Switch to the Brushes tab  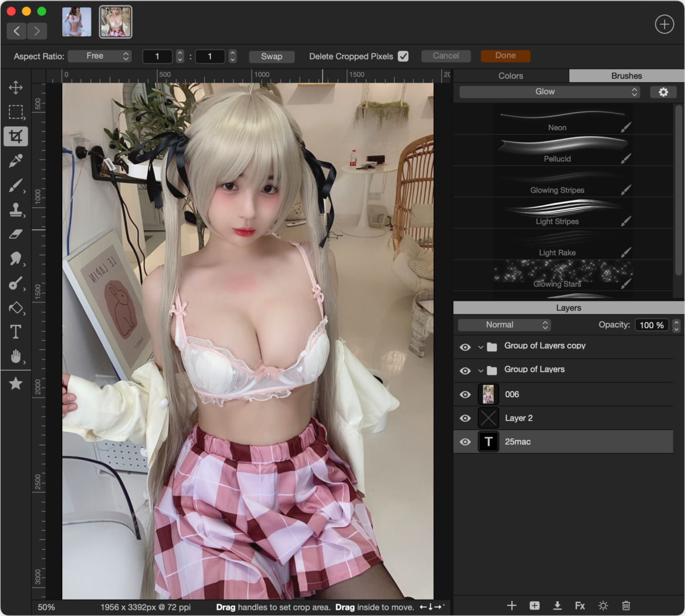626,76
